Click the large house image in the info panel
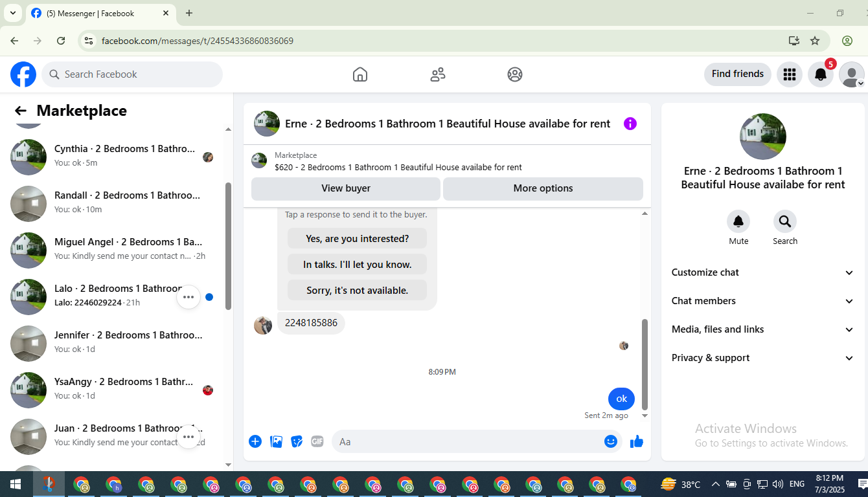Viewport: 868px width, 497px height. click(x=763, y=137)
